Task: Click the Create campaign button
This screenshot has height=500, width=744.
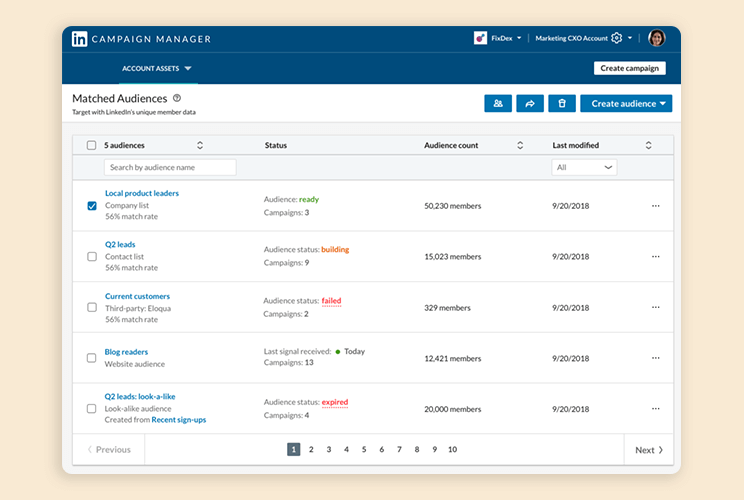Action: (x=630, y=68)
